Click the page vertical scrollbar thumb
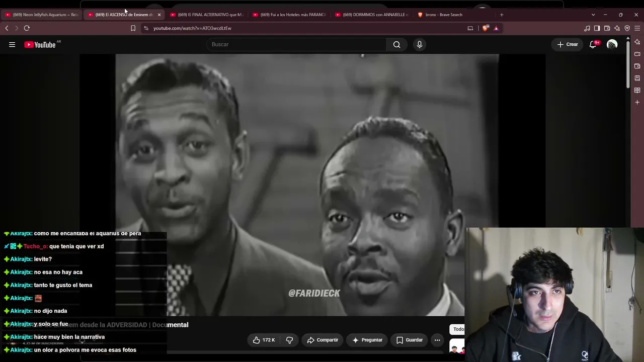 pos(628,64)
